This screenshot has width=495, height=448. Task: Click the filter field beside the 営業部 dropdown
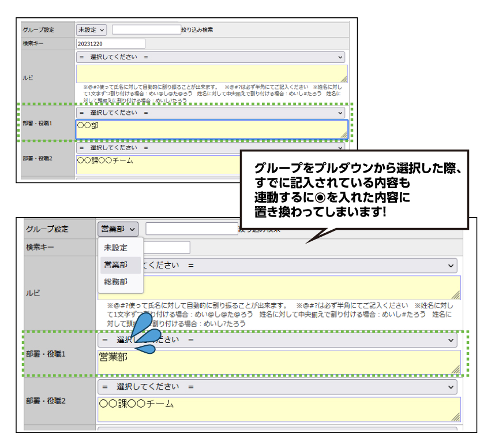[192, 229]
